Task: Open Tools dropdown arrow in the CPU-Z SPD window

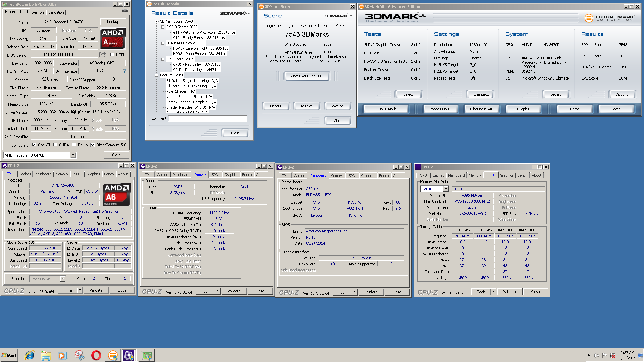Action: tap(493, 292)
